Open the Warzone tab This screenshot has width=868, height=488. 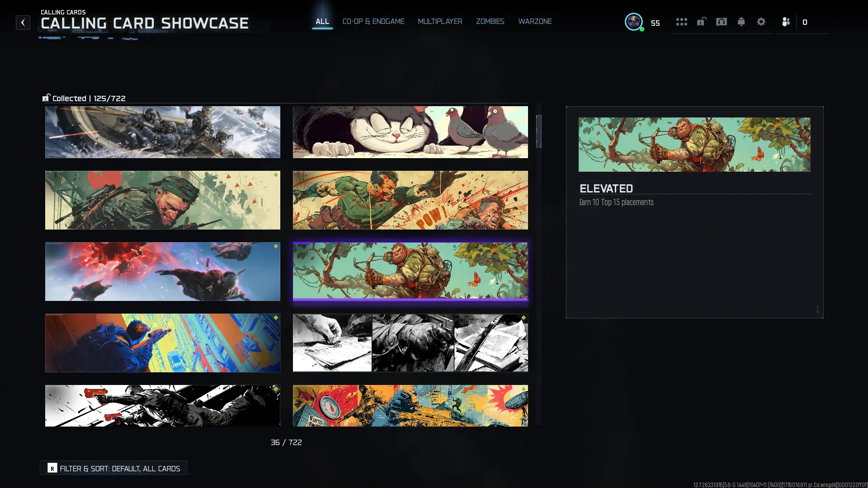click(x=534, y=22)
